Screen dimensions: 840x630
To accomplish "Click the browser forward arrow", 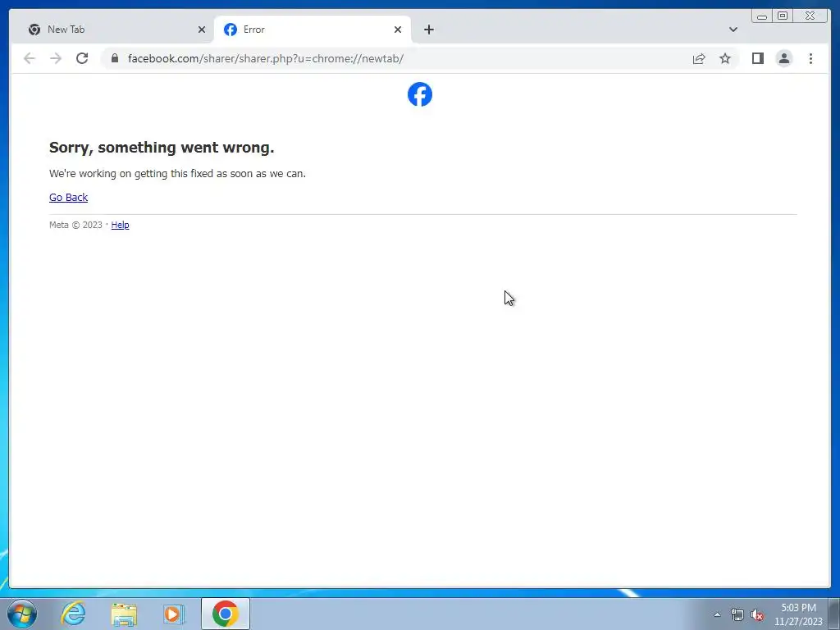I will [x=56, y=58].
